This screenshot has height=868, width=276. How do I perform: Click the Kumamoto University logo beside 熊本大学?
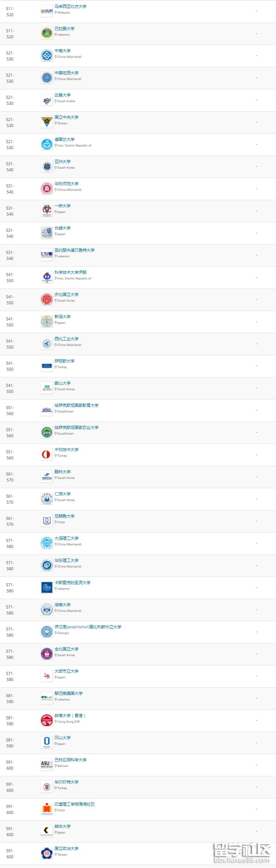click(47, 831)
